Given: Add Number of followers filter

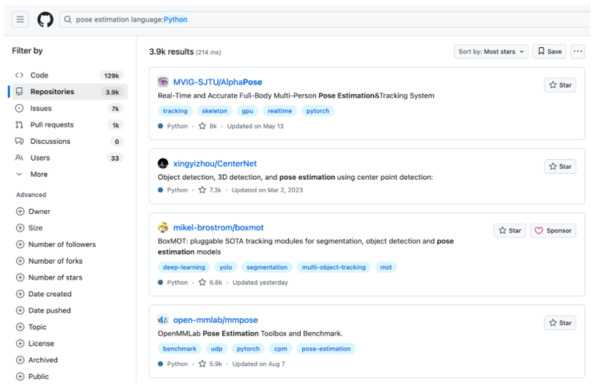Looking at the screenshot, I should [56, 244].
